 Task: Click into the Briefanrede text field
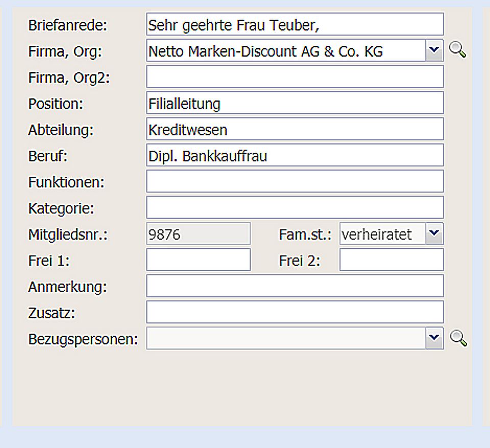295,25
